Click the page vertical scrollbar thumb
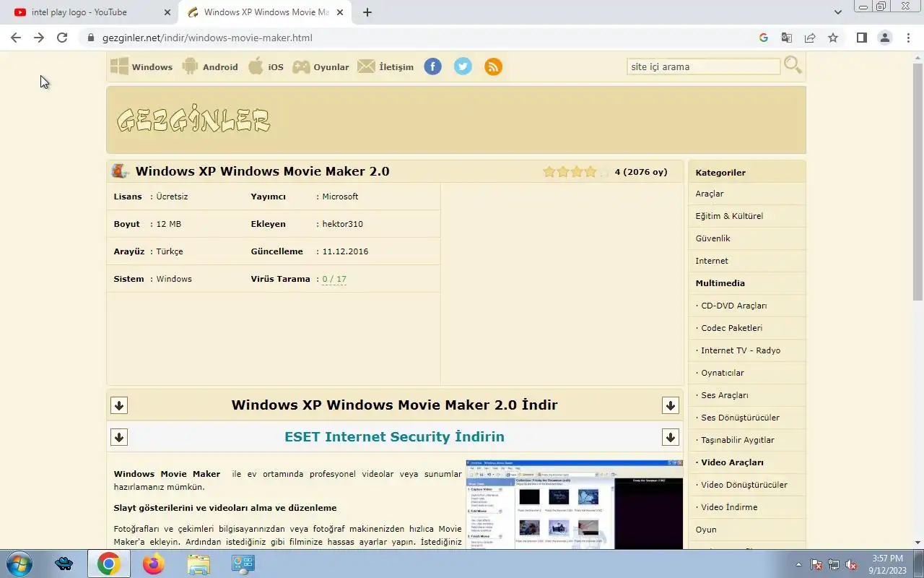Image resolution: width=924 pixels, height=578 pixels. tap(918, 181)
